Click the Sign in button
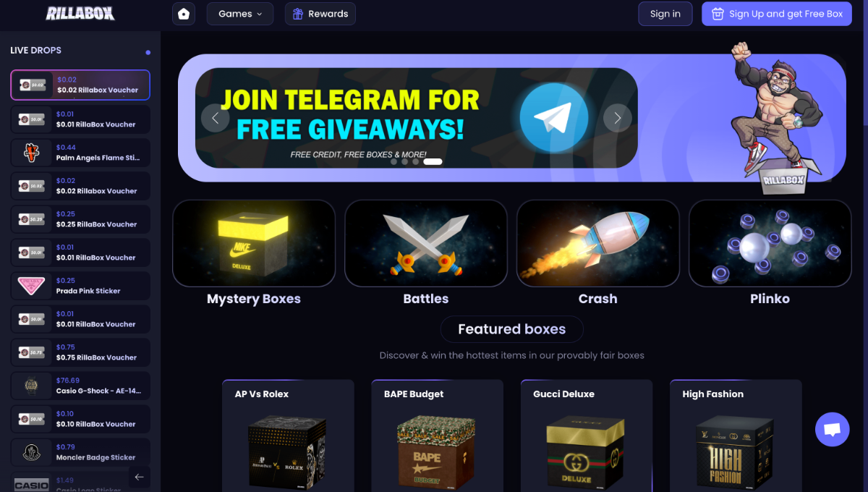The image size is (868, 492). 665,14
